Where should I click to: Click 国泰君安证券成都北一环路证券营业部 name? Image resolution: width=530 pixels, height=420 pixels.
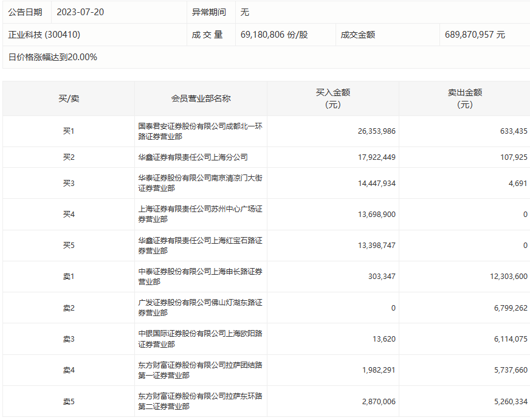pos(200,131)
